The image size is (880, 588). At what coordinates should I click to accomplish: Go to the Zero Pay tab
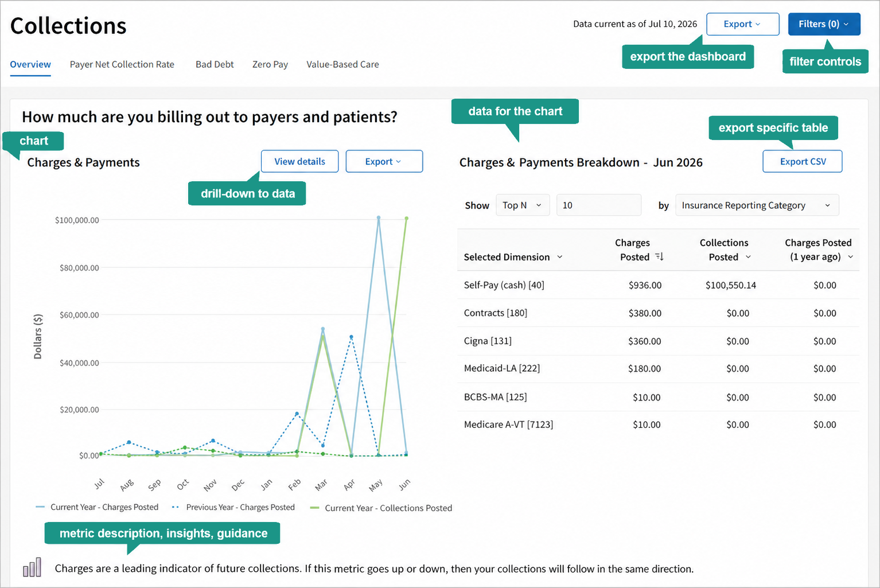[x=270, y=64]
